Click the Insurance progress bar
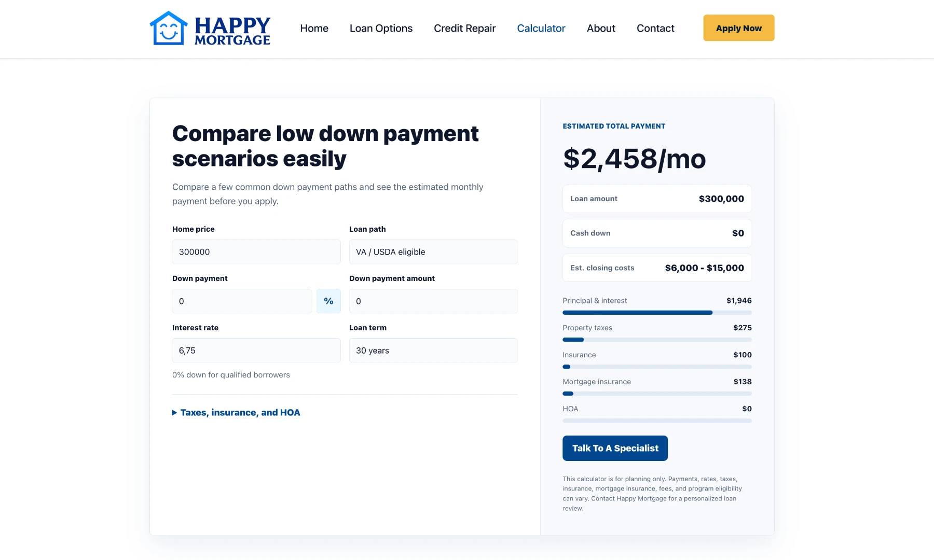Screen dimensions: 934x560 coord(657,367)
